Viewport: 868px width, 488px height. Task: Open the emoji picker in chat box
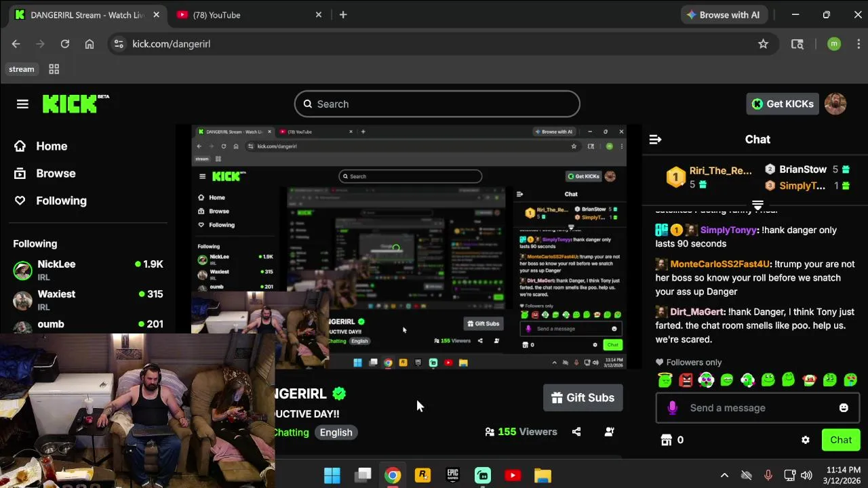pos(844,408)
